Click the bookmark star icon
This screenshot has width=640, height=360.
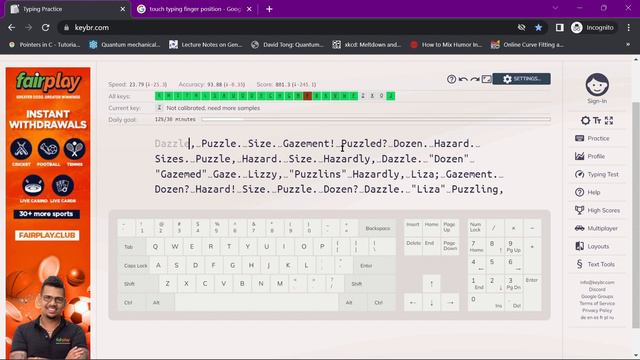coord(538,27)
